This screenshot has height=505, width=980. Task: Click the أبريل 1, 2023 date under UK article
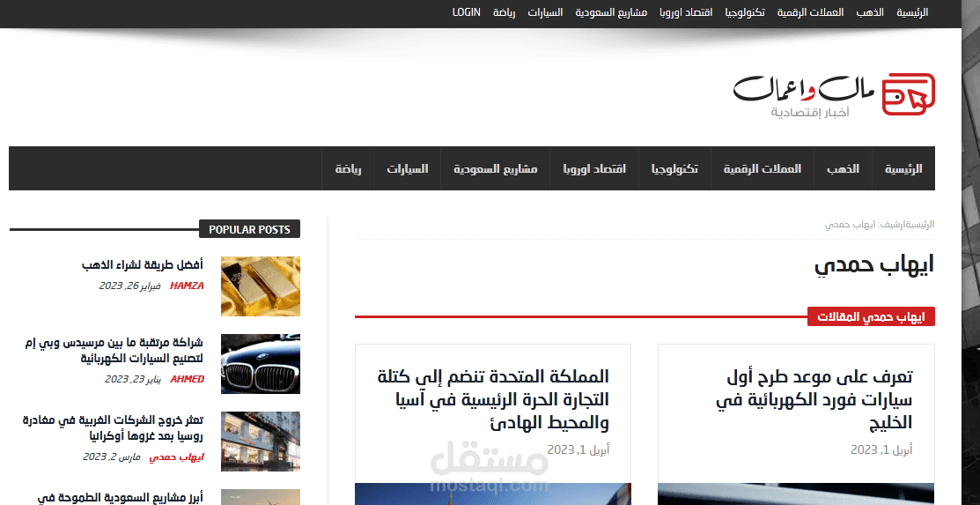tap(578, 449)
